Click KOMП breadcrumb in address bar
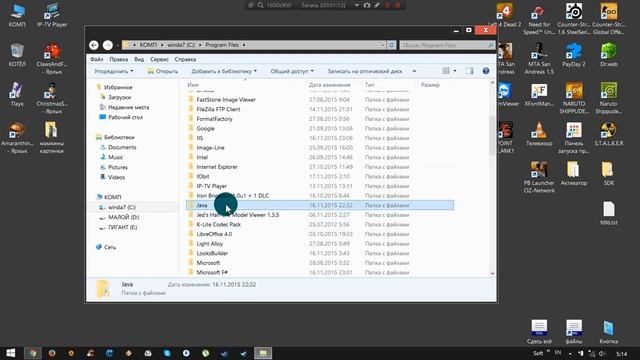This screenshot has width=640, height=360. tap(148, 45)
